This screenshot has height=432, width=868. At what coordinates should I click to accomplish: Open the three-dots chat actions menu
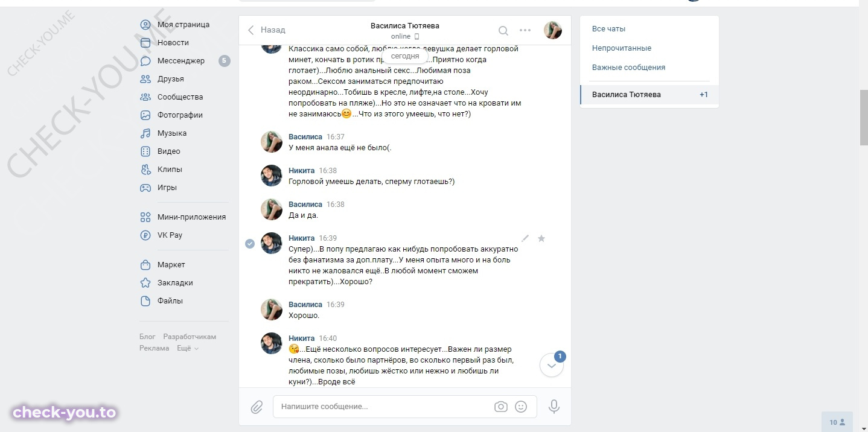click(525, 30)
